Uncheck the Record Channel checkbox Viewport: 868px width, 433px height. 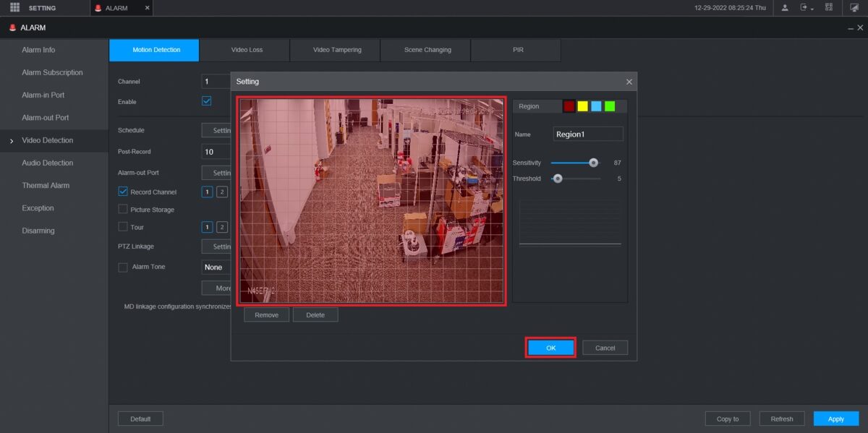(123, 192)
